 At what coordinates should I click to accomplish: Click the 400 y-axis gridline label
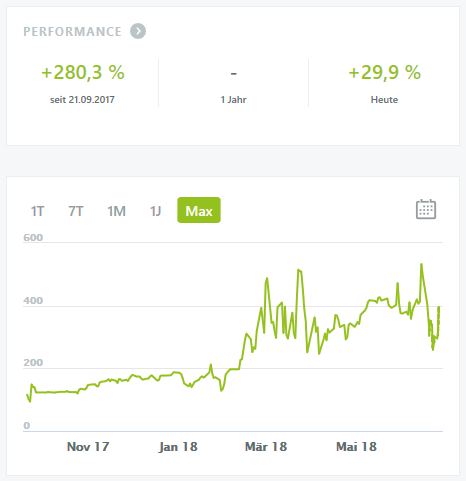pyautogui.click(x=33, y=300)
